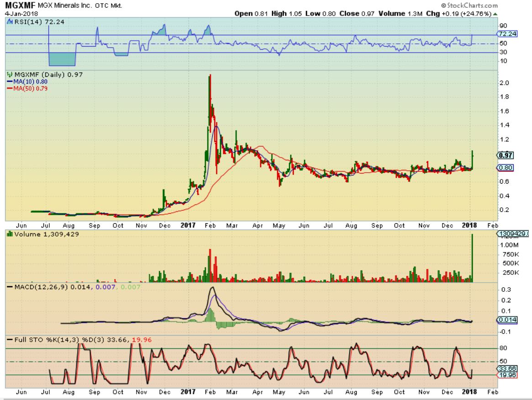Click the blue 'MA(10) 0.80' legend entry

point(27,82)
